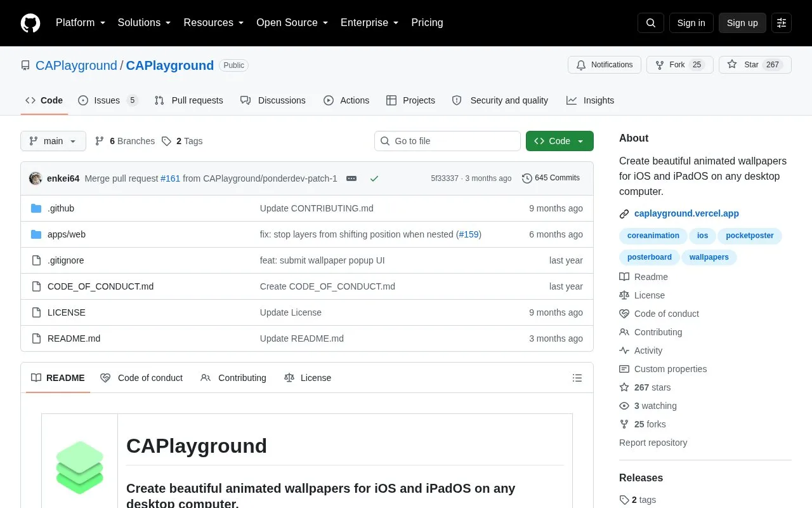Open the search magnifier icon

pos(651,23)
